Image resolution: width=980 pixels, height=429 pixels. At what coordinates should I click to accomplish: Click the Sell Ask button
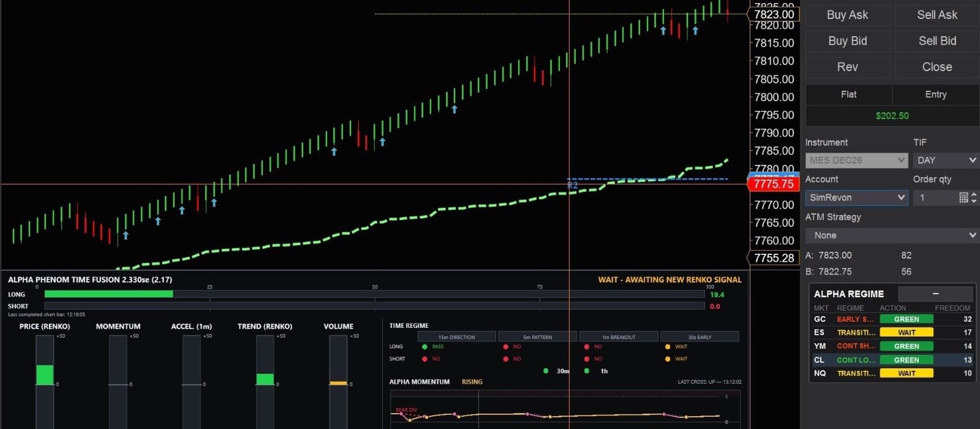(x=937, y=15)
